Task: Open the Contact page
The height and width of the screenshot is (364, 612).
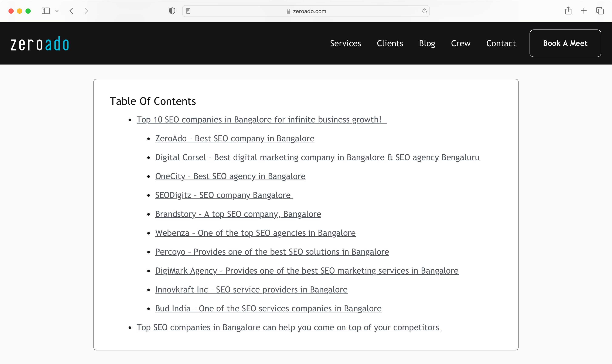Action: [501, 44]
